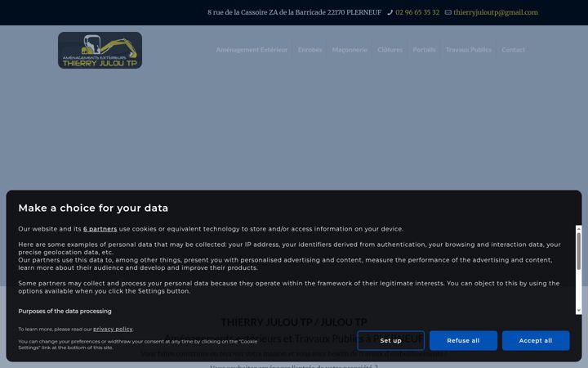Click the phone icon beside 02 96 65 35 32
Image resolution: width=588 pixels, height=368 pixels.
(x=390, y=12)
